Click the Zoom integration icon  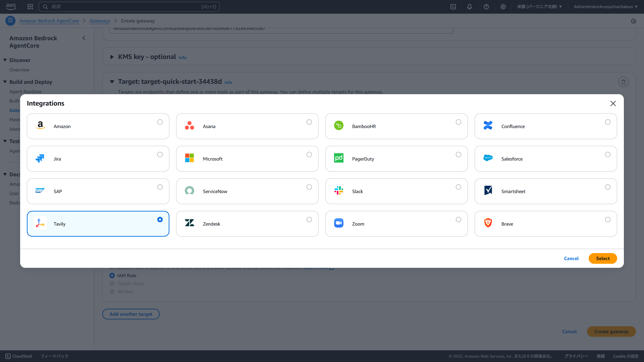pos(338,223)
